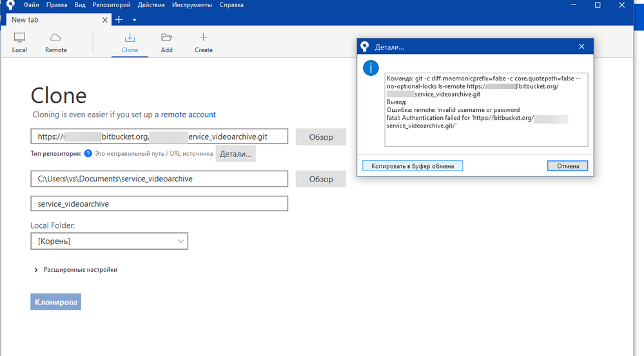Add a new tab with plus button
This screenshot has width=644, height=356.
tap(119, 20)
